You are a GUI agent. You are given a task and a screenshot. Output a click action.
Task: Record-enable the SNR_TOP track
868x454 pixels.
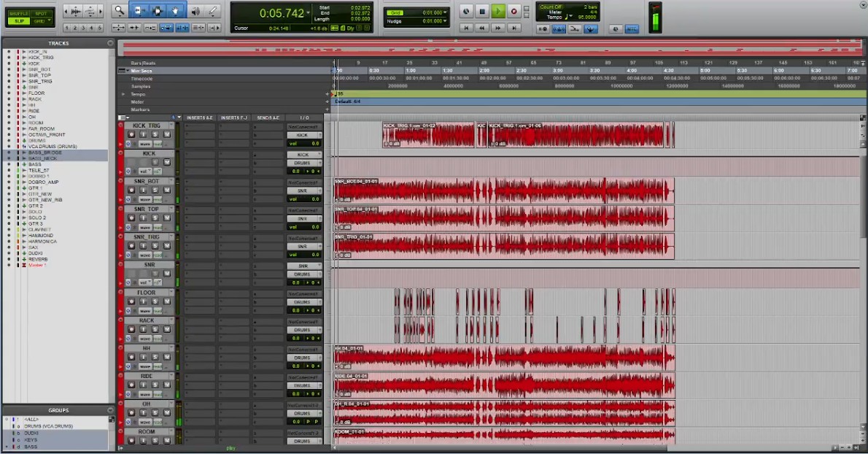pyautogui.click(x=131, y=218)
